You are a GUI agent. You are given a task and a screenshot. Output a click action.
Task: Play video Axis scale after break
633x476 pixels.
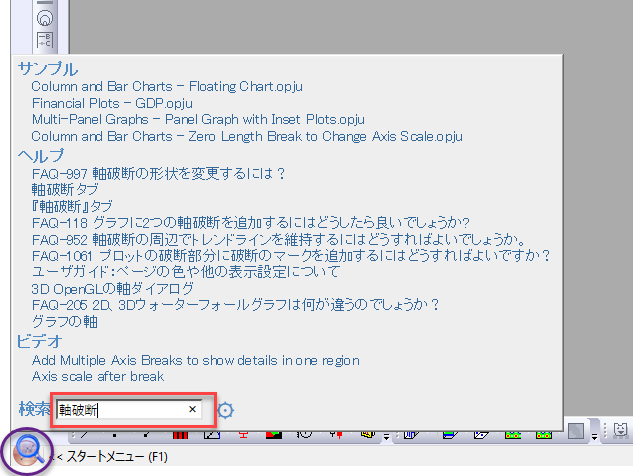[98, 376]
